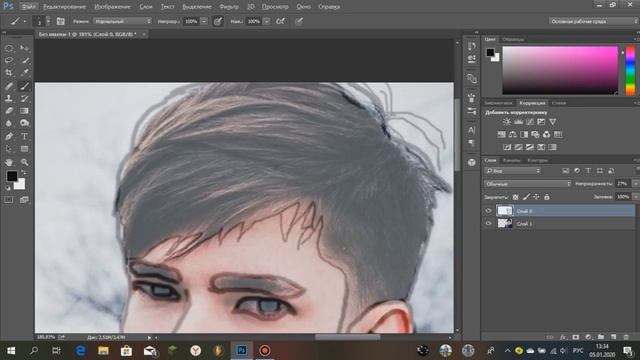Open the tool preset picker arrow
Screen dimensions: 640x360
(25, 21)
